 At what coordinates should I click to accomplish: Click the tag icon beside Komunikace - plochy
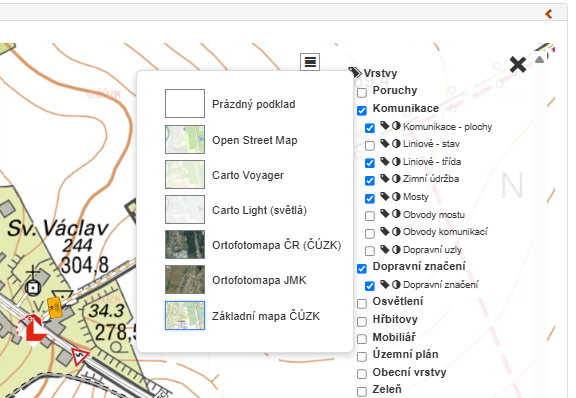(385, 126)
